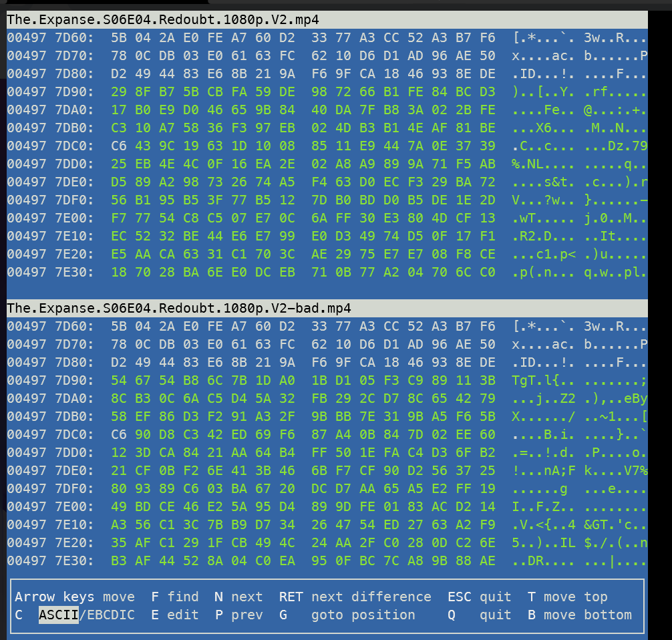Click offset 00497 7DC0 in the top pane
Image resolution: width=672 pixels, height=640 pixels.
tap(50, 146)
